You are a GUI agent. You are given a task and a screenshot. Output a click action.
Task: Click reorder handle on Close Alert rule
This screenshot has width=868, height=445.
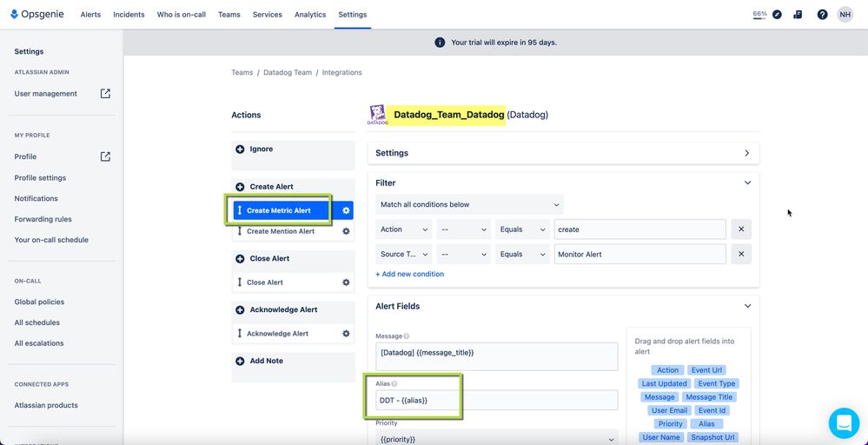coord(240,282)
